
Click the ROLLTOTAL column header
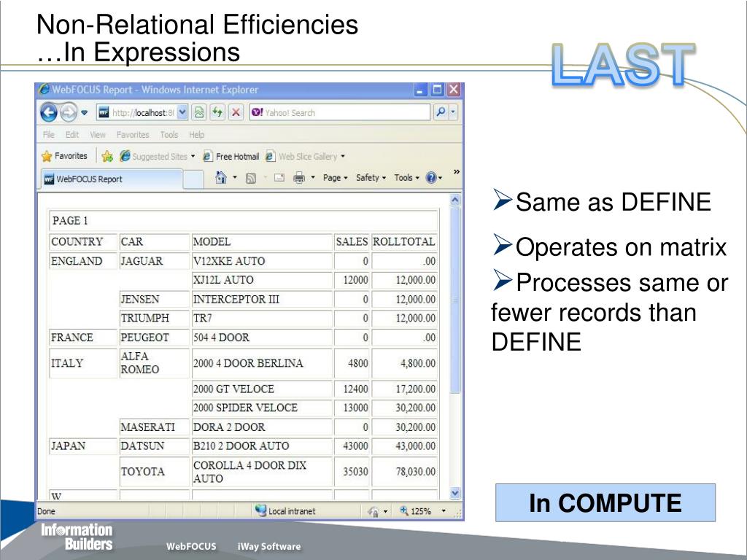[x=404, y=242]
